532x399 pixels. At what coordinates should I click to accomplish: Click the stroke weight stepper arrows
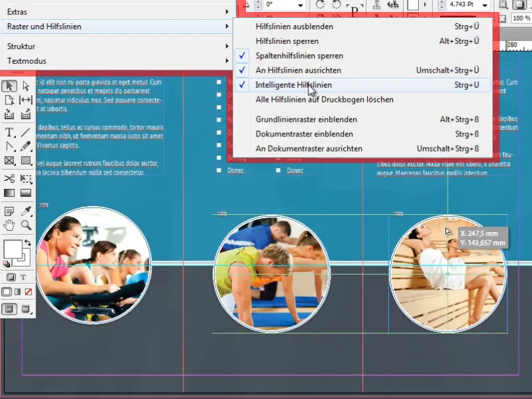coord(442,5)
